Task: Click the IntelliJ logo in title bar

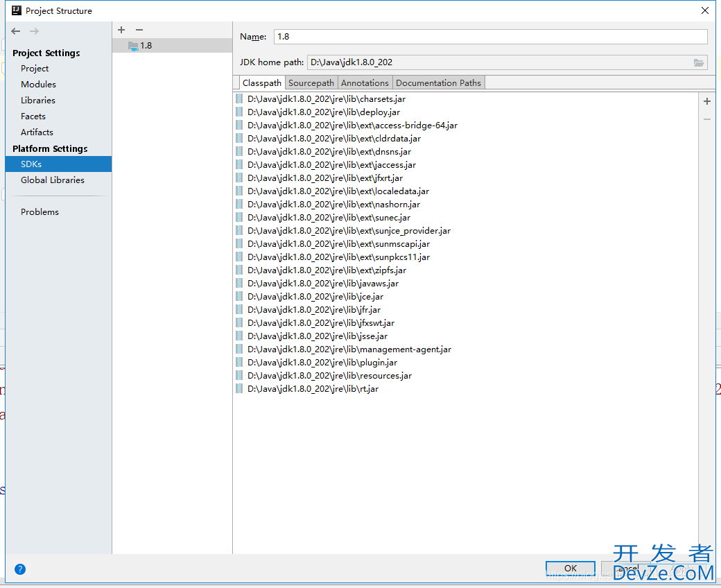Action: [17, 10]
